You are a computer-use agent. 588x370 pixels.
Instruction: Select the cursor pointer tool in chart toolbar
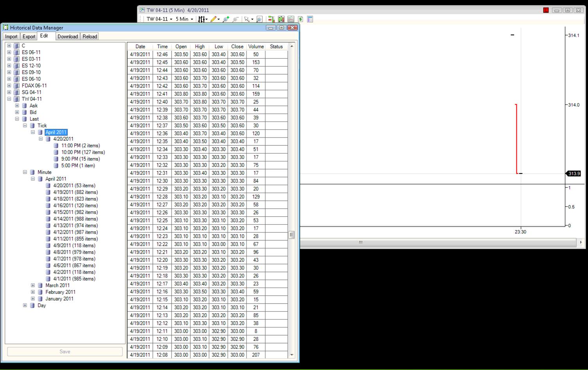coord(248,19)
